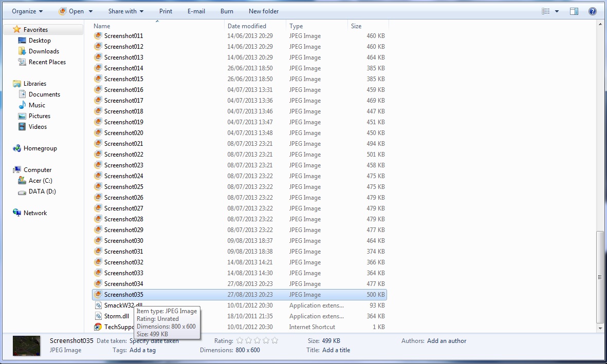Click the Network icon
This screenshot has height=364, width=607.
tap(16, 213)
